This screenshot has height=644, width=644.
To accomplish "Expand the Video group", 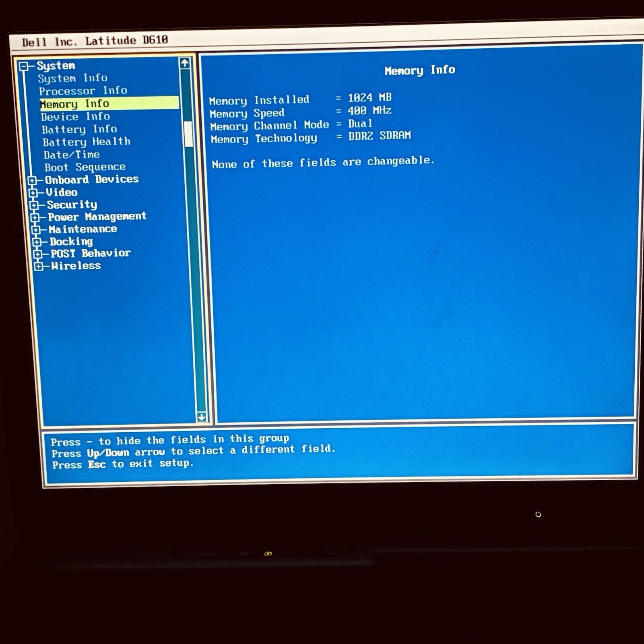I will (x=33, y=193).
